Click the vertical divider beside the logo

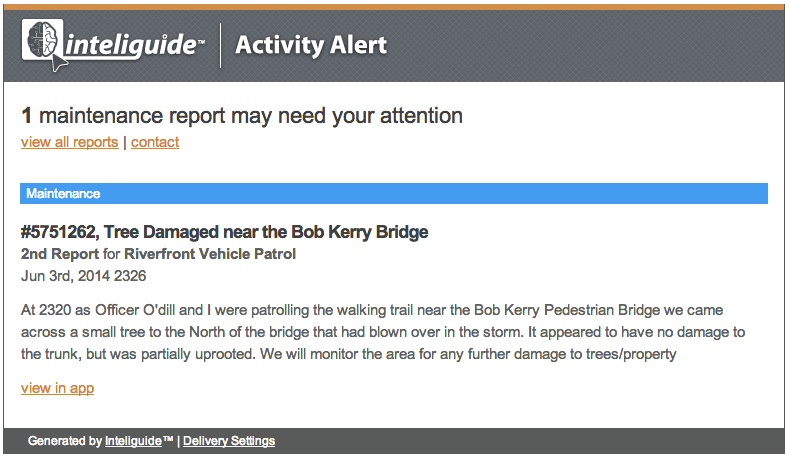tap(220, 45)
